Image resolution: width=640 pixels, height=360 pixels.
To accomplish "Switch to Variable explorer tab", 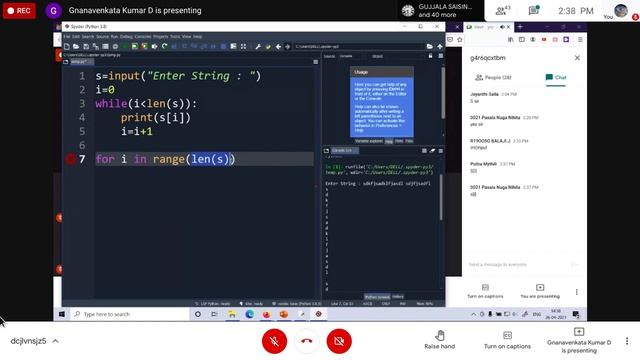I will click(369, 141).
